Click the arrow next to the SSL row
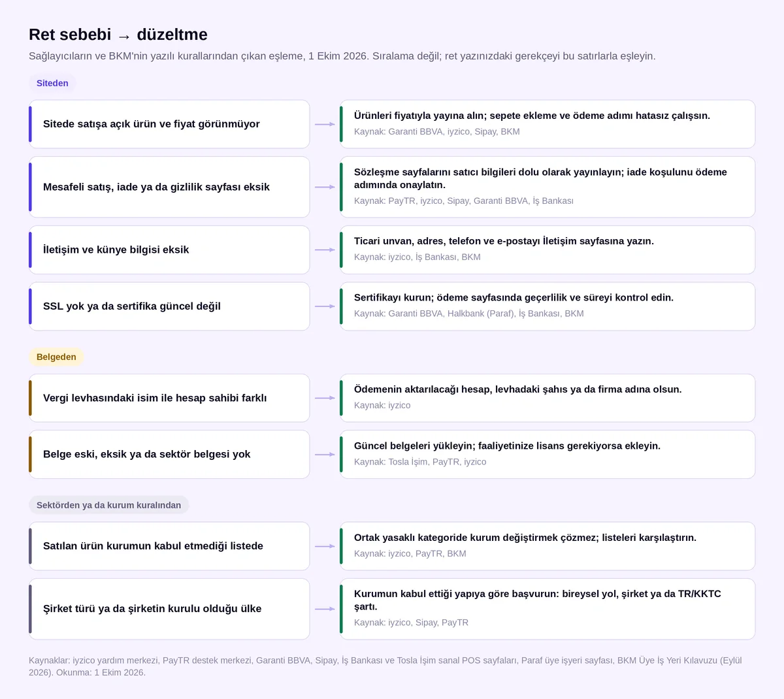Viewport: 784px width, 699px height. coord(325,306)
